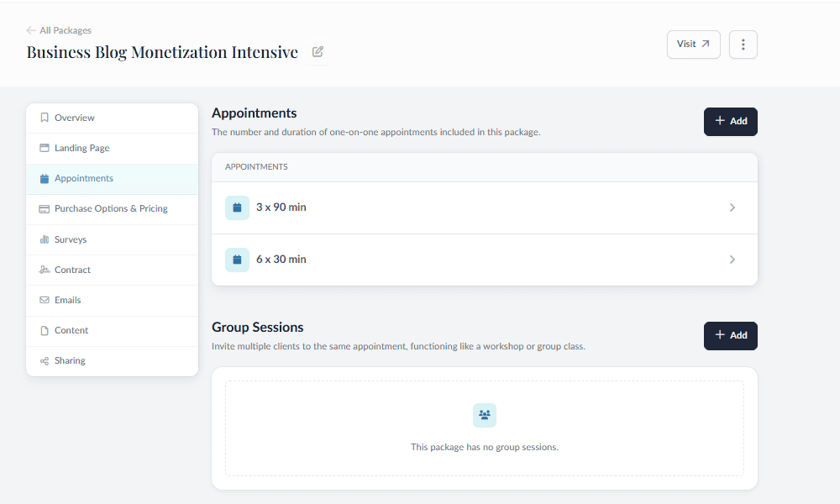Click the Emails envelope icon
This screenshot has width=840, height=504.
pyautogui.click(x=44, y=300)
